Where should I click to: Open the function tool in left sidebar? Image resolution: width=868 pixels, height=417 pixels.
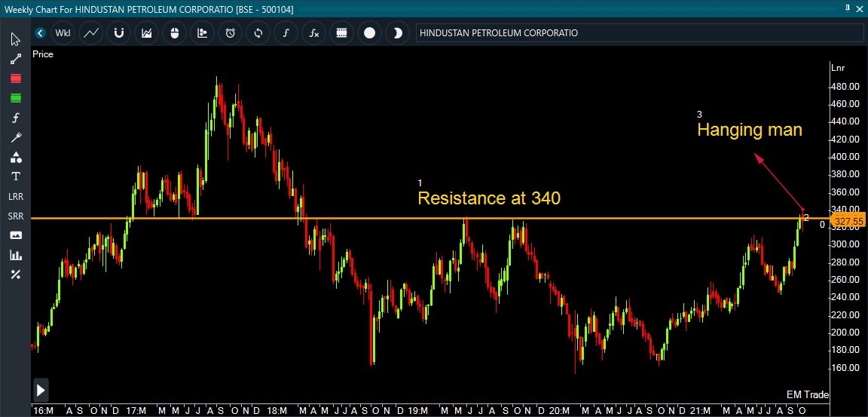click(16, 118)
